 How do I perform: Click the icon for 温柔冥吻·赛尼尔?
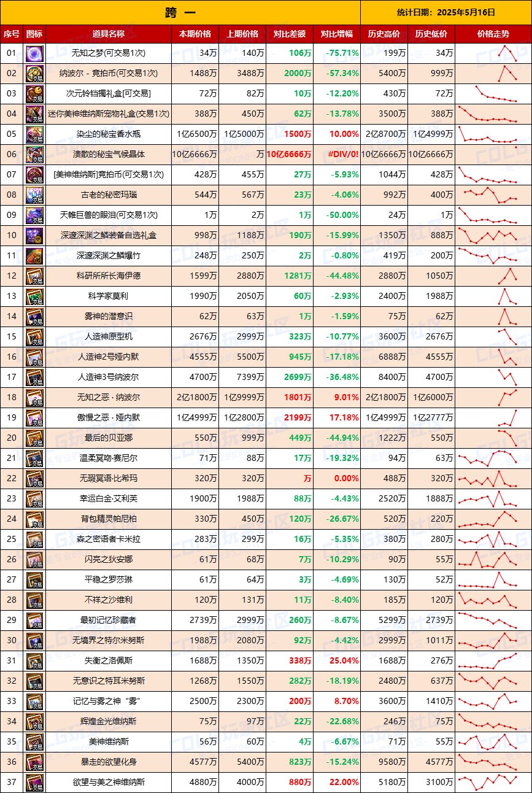34,458
